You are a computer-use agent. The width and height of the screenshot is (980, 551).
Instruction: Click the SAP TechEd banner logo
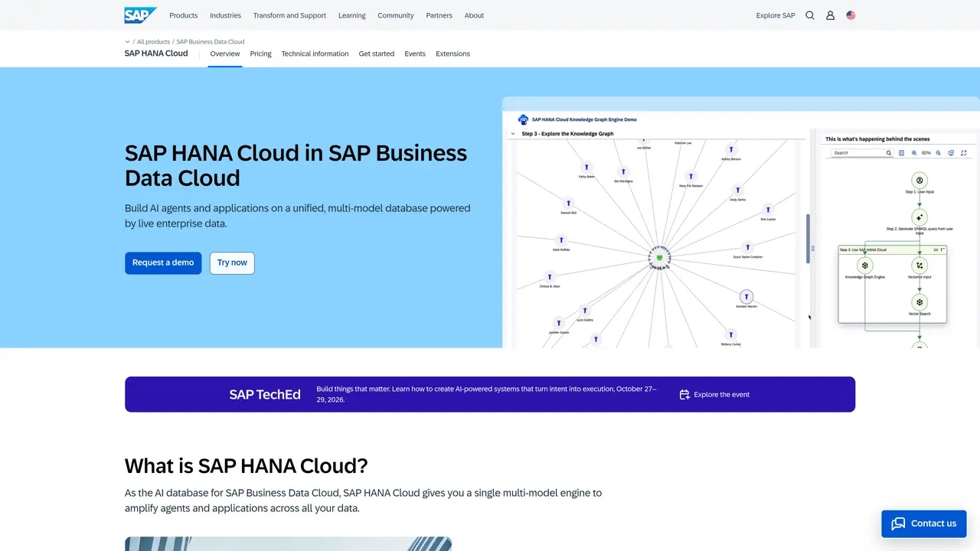[265, 395]
